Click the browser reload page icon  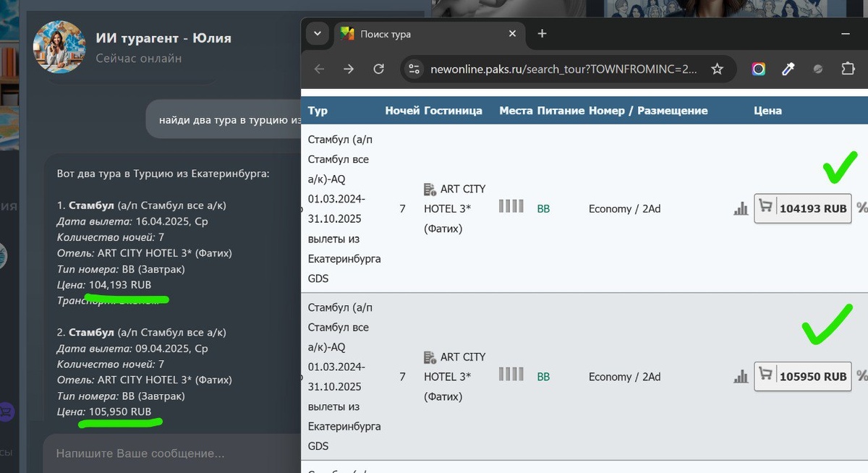(378, 69)
